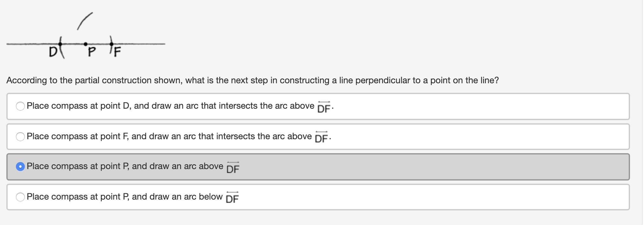Click the dot at point F on the diagram
This screenshot has height=225, width=644.
(x=111, y=44)
